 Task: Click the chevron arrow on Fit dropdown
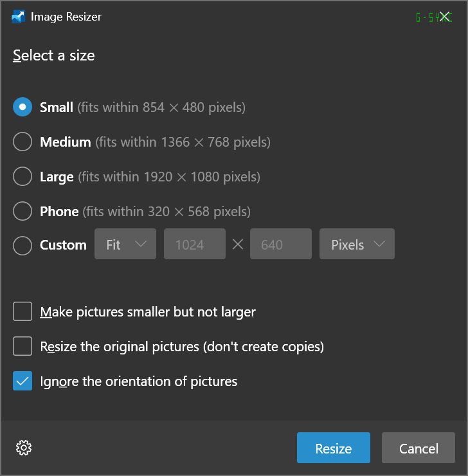tap(141, 244)
